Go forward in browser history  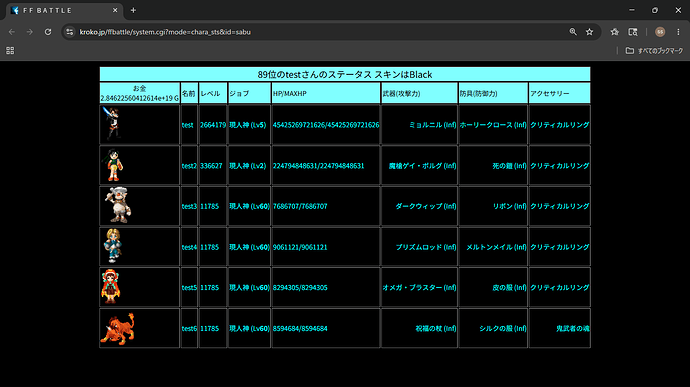point(29,32)
